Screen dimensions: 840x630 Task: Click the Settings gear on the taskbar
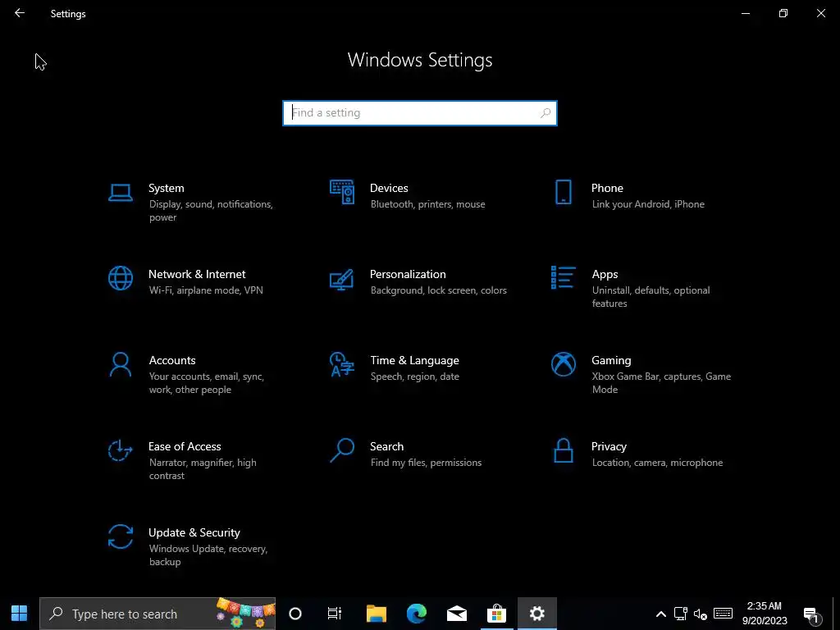pos(536,614)
